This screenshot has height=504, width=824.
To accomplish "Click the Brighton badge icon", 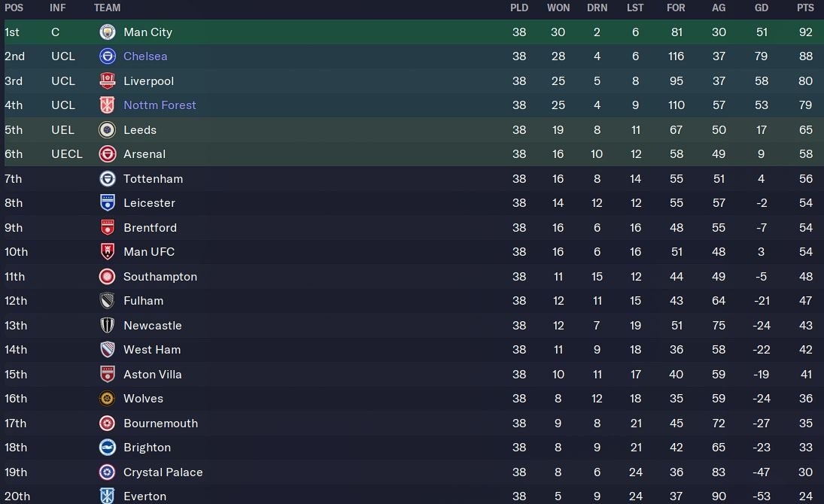I will [x=107, y=448].
